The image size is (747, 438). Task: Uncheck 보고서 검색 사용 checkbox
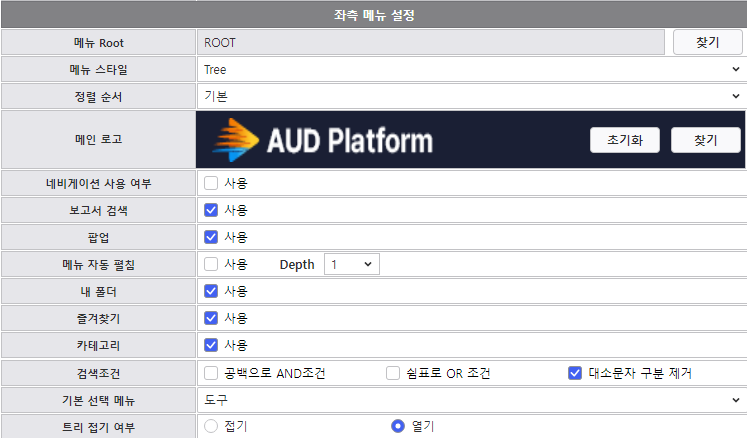[x=211, y=210]
